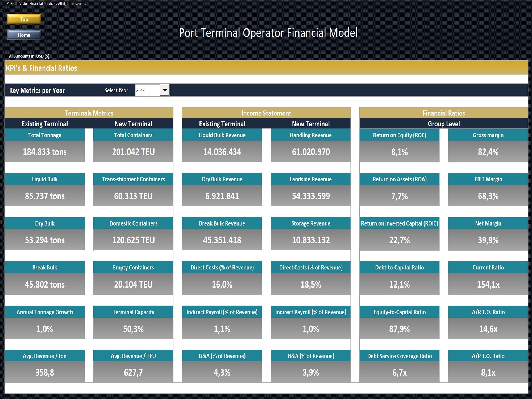Click the Handling Revenue value
This screenshot has height=399, width=532.
[310, 152]
